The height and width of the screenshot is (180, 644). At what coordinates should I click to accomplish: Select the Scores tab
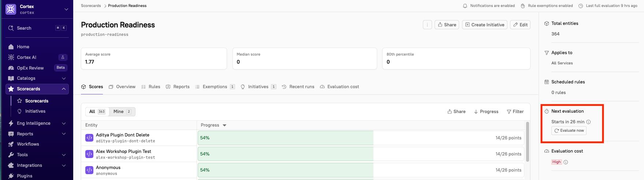(92, 87)
